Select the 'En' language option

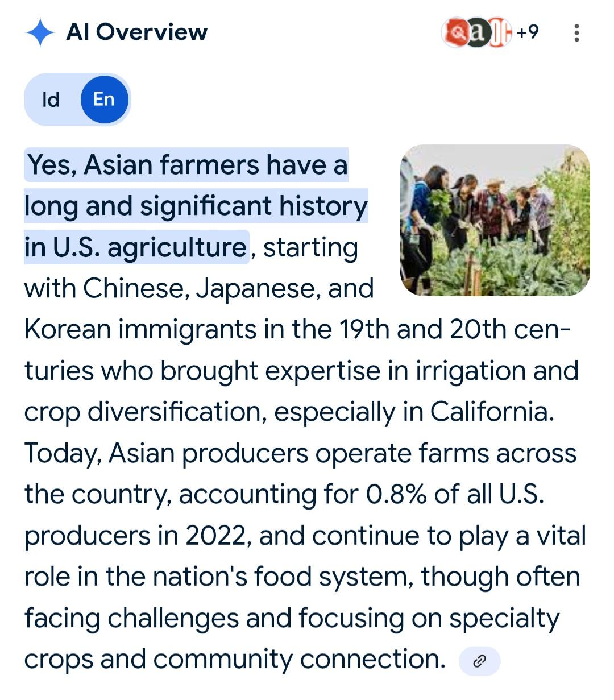(104, 100)
